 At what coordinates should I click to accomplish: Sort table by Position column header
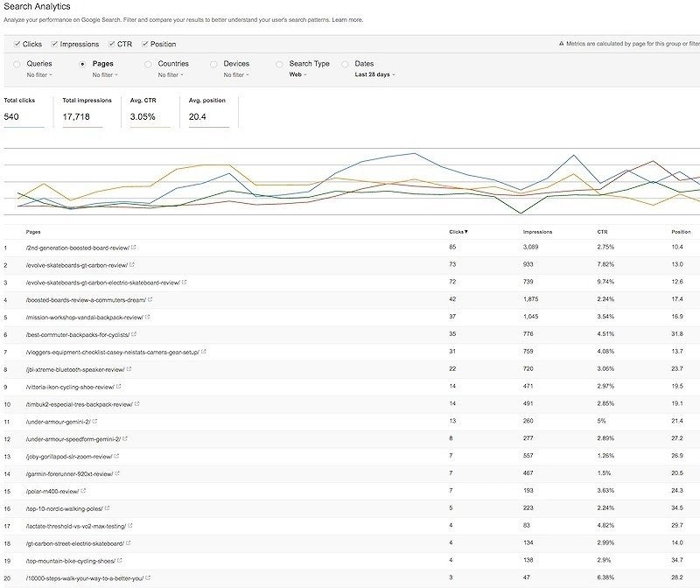coord(681,232)
